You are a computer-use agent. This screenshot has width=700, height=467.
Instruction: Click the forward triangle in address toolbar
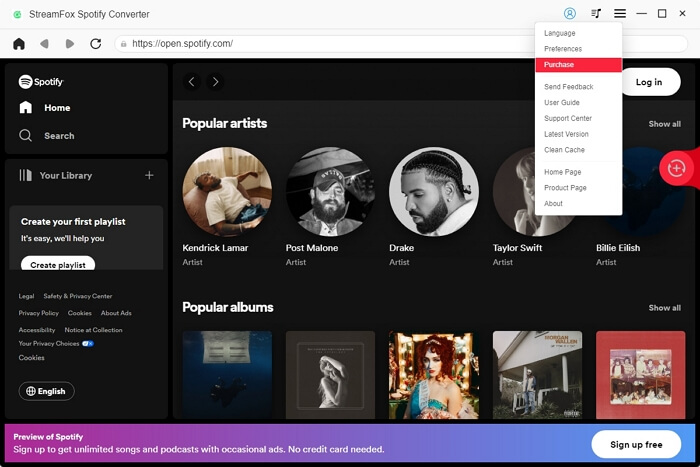(x=70, y=44)
